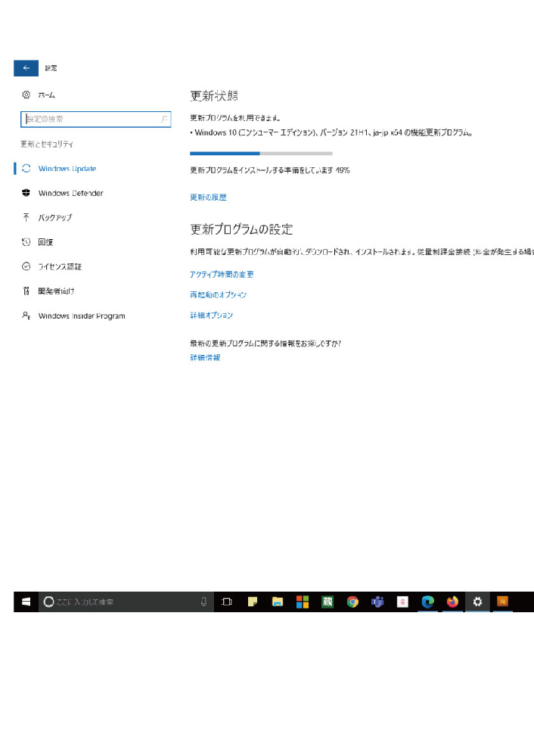Open Microsoft Store from taskbar

pyautogui.click(x=303, y=602)
